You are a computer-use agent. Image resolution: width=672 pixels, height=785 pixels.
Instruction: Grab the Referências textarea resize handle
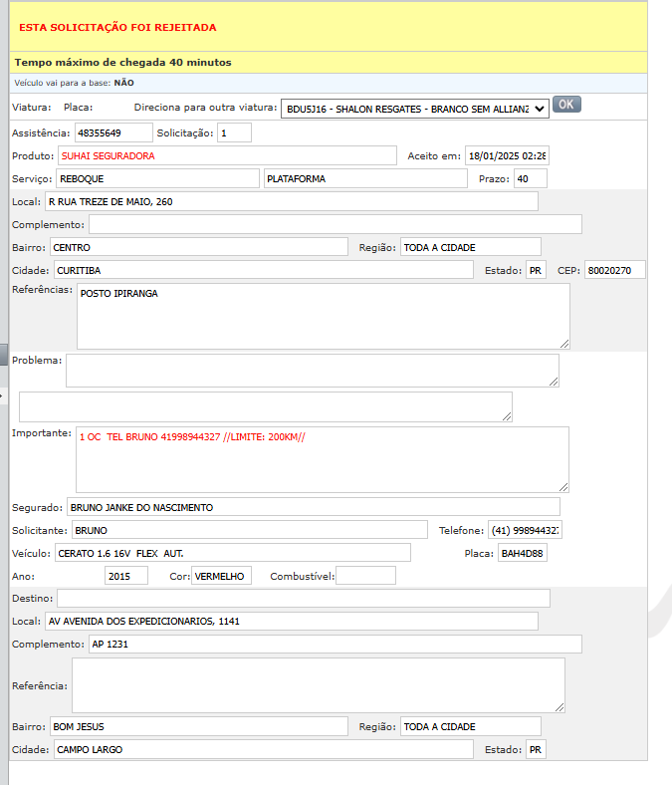pos(563,343)
